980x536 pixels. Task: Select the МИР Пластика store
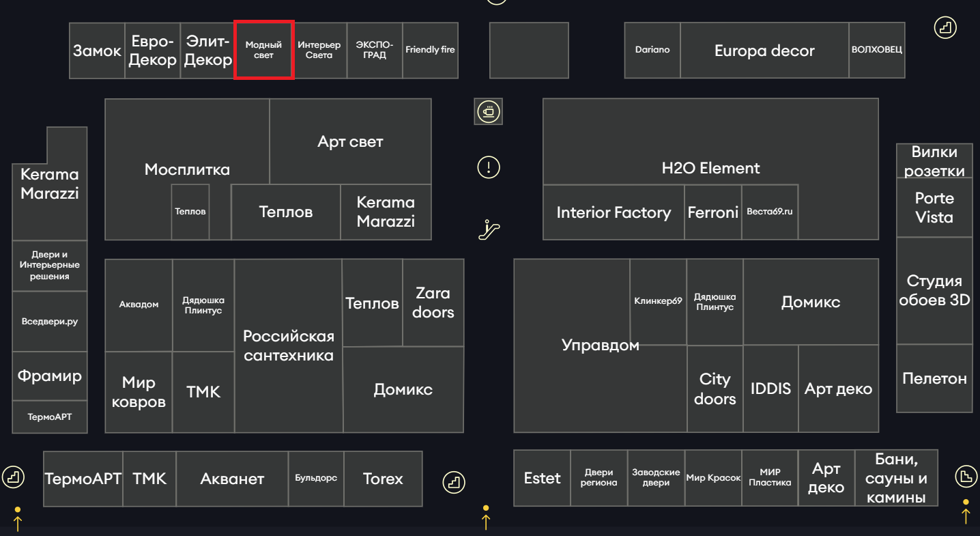pyautogui.click(x=770, y=478)
